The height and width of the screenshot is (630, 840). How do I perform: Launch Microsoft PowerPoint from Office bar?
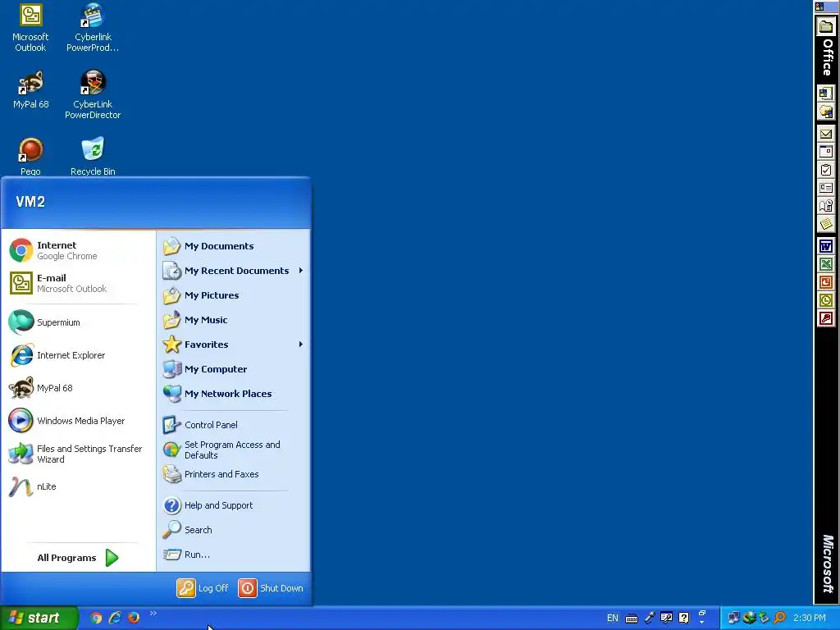825,282
